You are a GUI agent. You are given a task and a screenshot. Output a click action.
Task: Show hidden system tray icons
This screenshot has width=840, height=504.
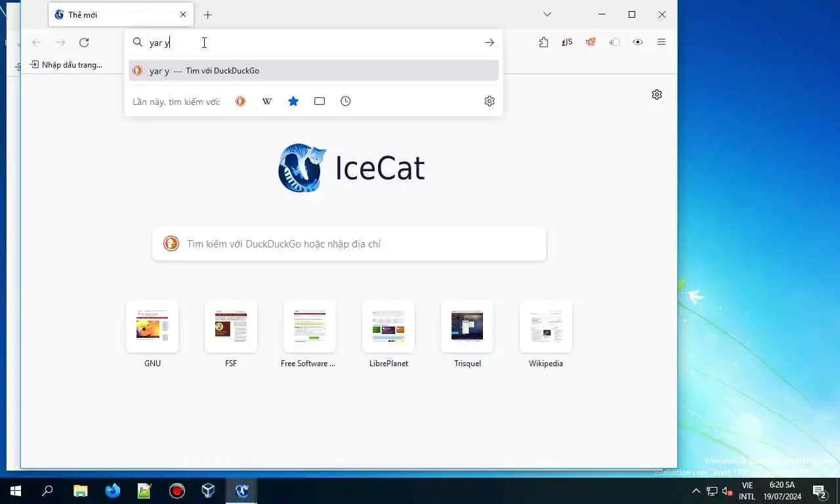click(x=696, y=491)
